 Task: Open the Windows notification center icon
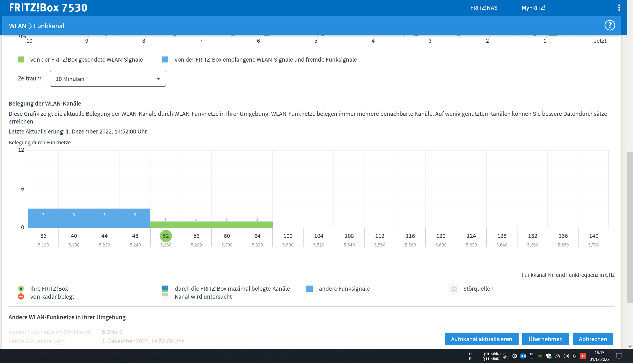619,356
